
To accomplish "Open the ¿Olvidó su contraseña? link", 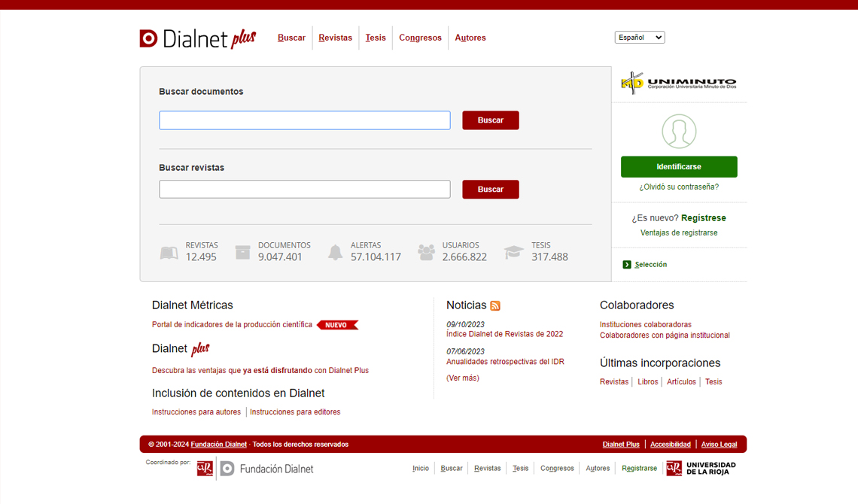I will coord(679,187).
